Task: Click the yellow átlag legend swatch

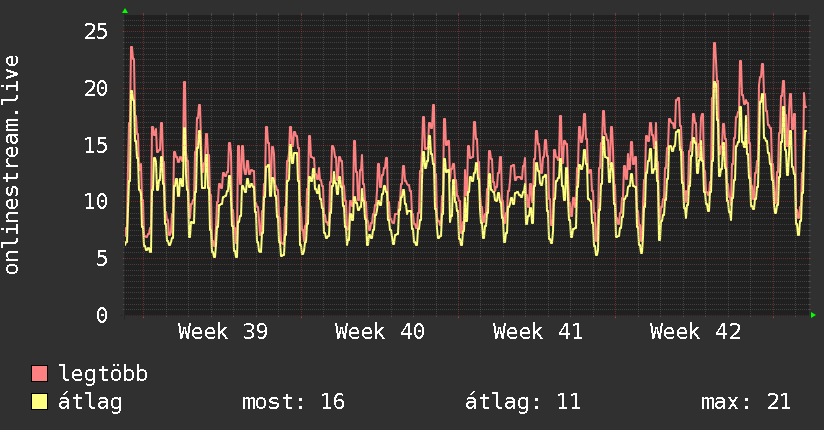Action: tap(39, 402)
